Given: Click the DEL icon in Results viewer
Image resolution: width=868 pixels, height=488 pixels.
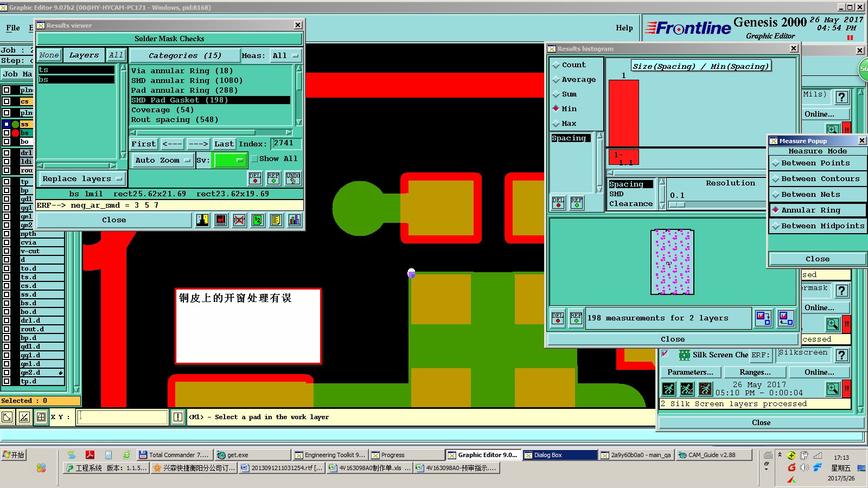Looking at the screenshot, I should pyautogui.click(x=255, y=178).
